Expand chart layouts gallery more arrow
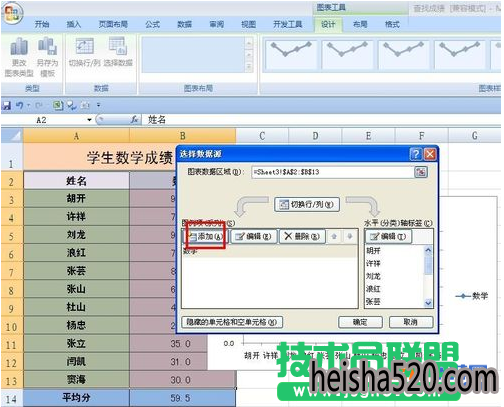Viewport: 504px width, 407px height. [249, 68]
